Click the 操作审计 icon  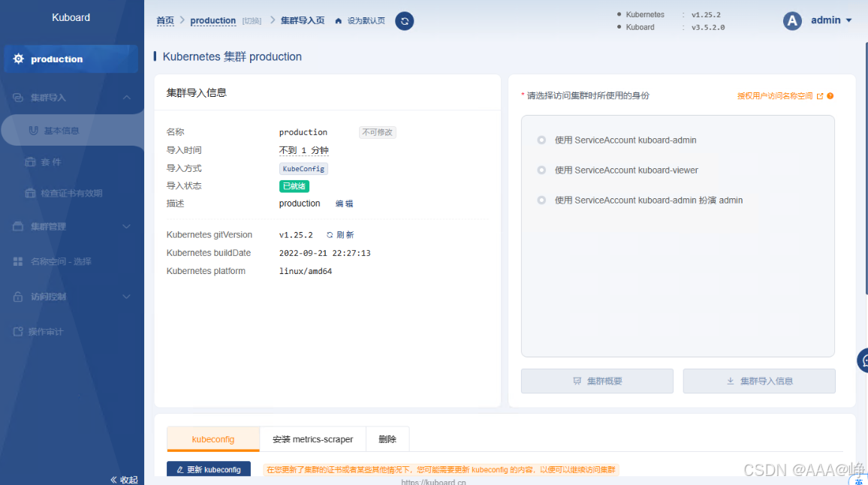[x=18, y=332]
